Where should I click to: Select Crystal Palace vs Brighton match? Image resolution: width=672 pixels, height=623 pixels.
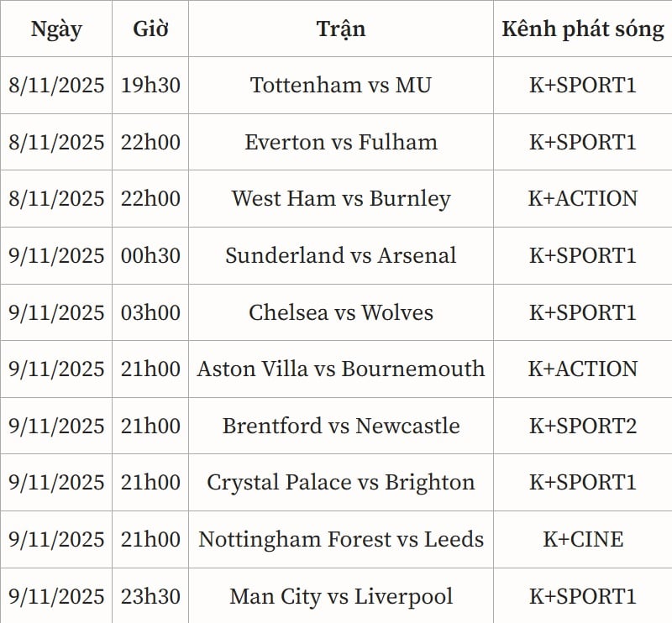341,483
